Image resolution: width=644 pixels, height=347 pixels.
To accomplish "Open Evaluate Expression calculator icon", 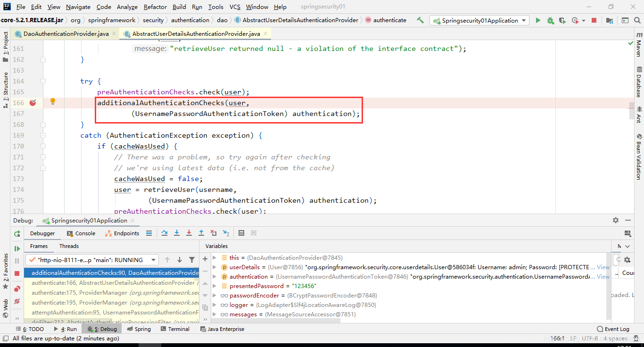I will pyautogui.click(x=241, y=233).
